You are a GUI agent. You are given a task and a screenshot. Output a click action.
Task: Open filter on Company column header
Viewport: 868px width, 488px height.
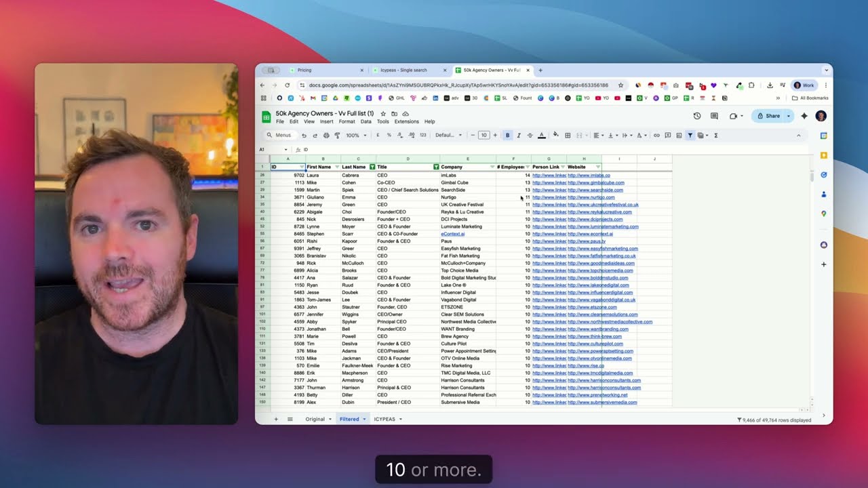tap(492, 167)
